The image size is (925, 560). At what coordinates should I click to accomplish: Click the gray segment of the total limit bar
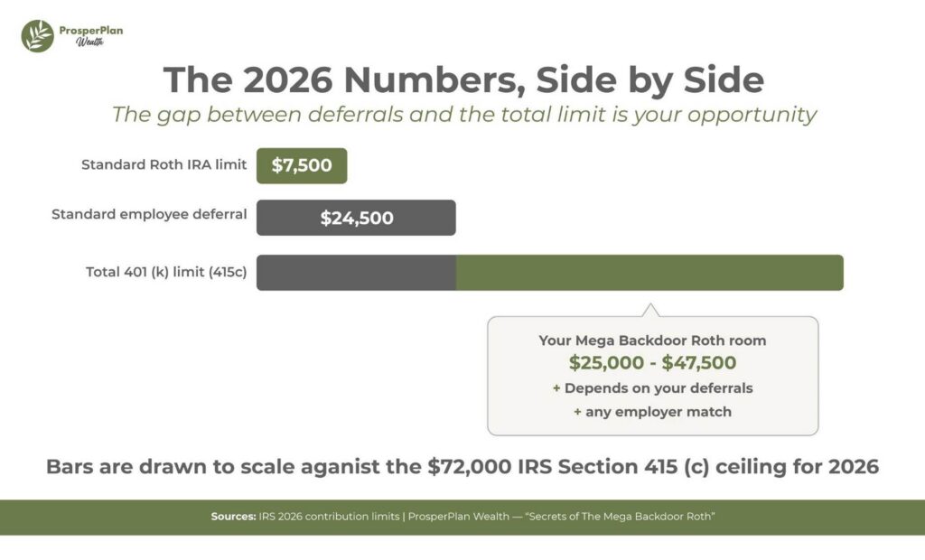(x=356, y=273)
